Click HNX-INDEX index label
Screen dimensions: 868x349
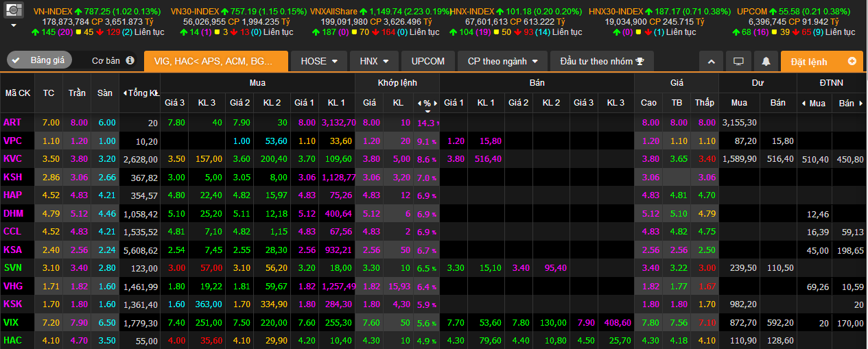coord(473,12)
